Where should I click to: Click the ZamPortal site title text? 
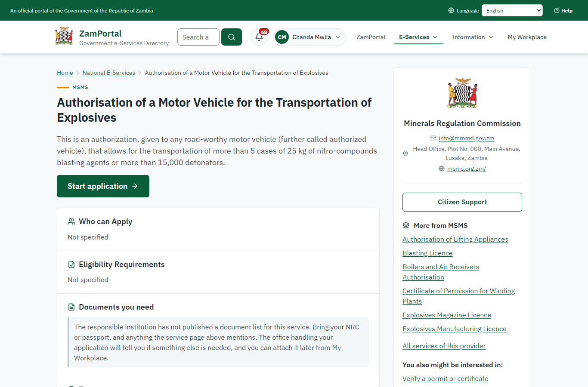100,34
